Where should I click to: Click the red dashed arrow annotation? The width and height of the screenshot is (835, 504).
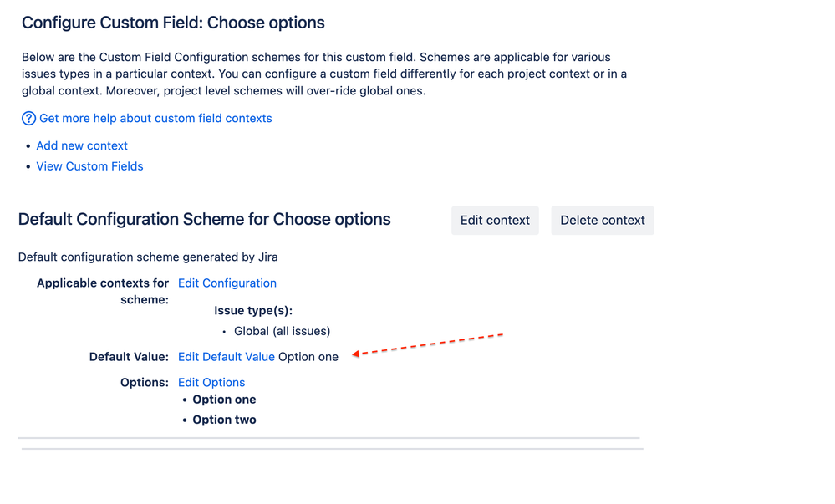[x=428, y=344]
